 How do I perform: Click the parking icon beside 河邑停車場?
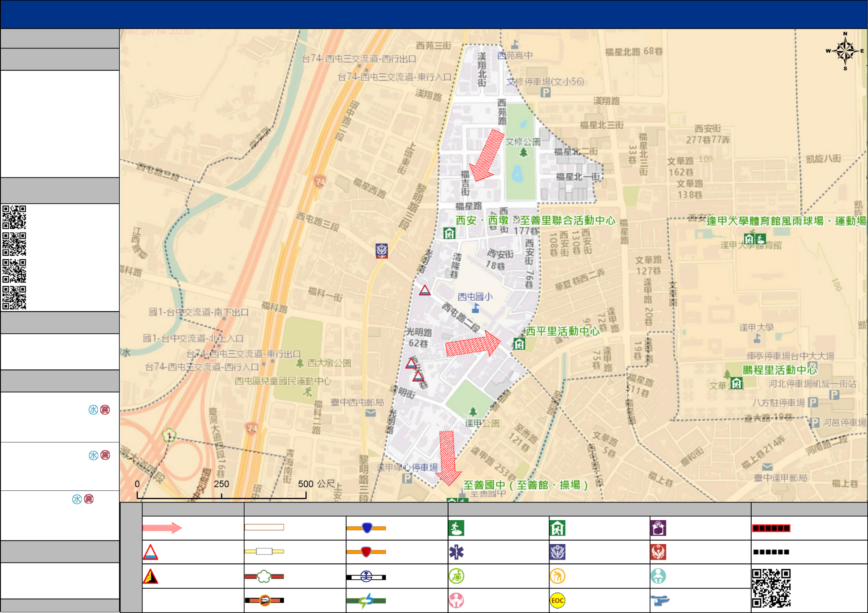click(x=815, y=423)
